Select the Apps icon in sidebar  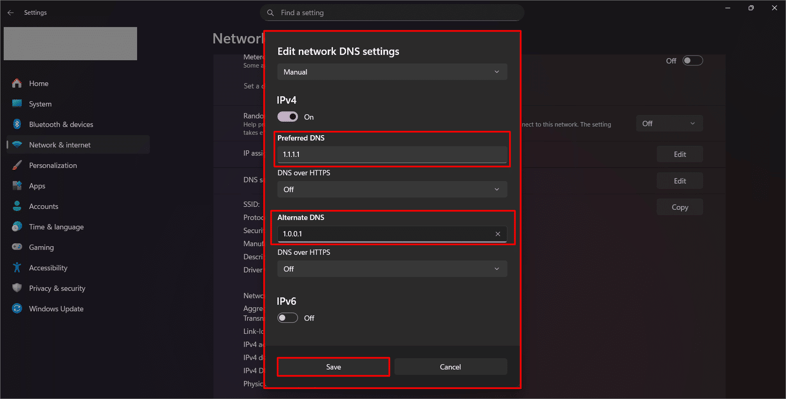click(x=17, y=185)
